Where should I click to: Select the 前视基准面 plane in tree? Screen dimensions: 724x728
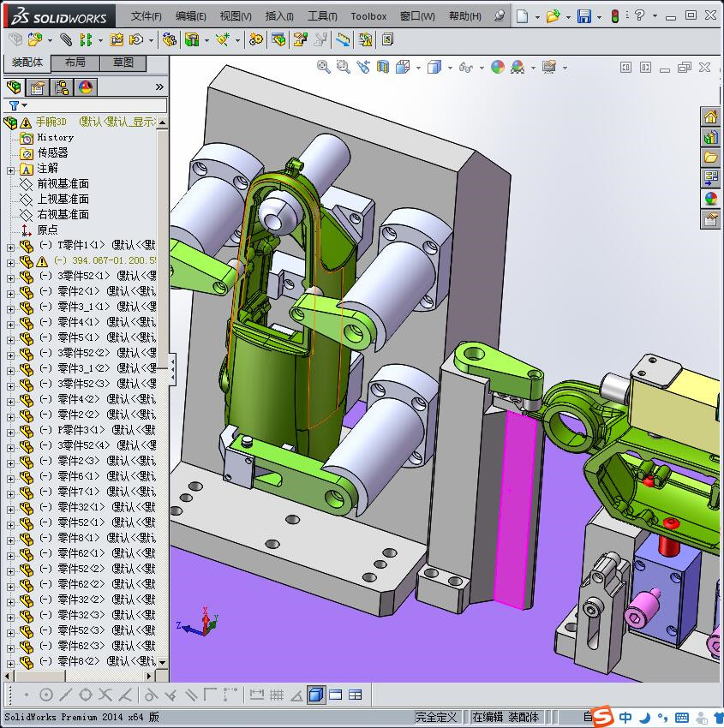tap(63, 184)
